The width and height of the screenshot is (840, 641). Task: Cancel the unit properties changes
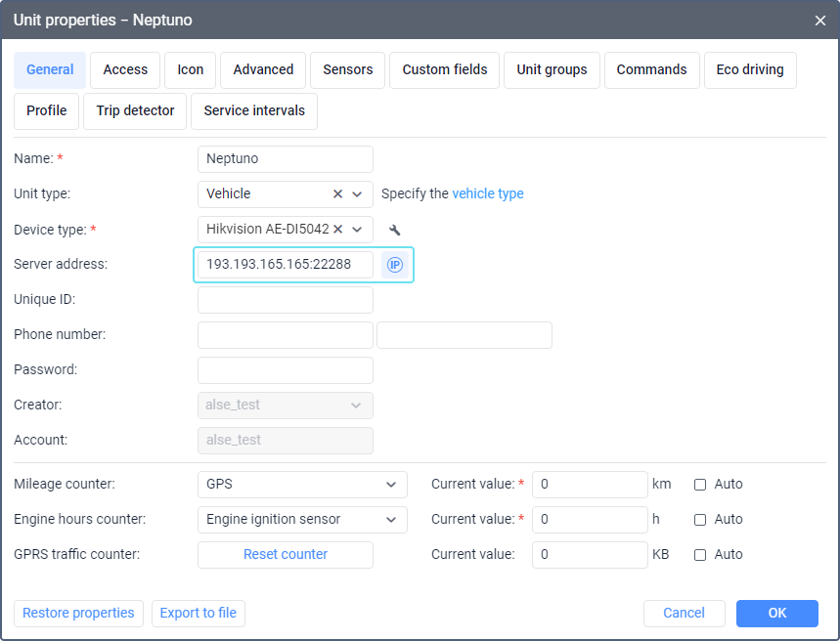click(685, 614)
